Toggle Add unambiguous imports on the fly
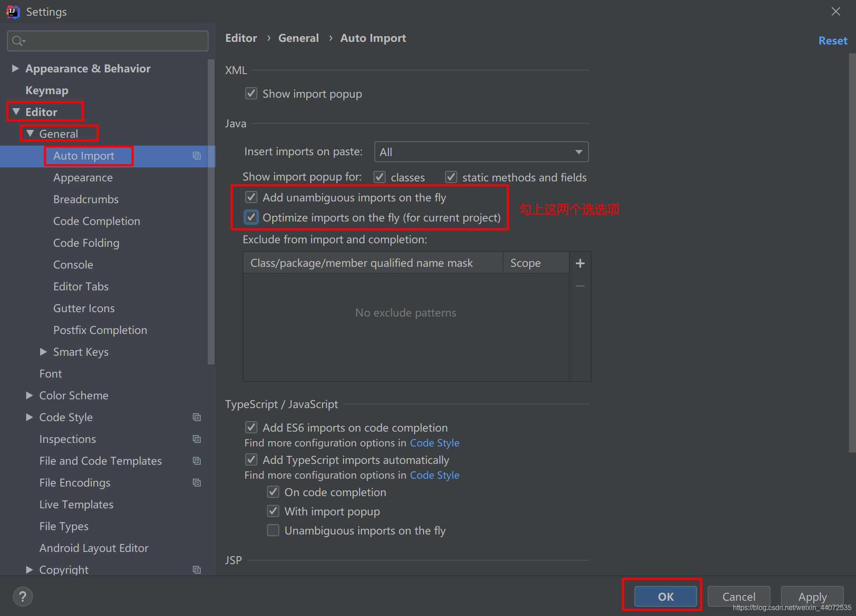 point(251,197)
